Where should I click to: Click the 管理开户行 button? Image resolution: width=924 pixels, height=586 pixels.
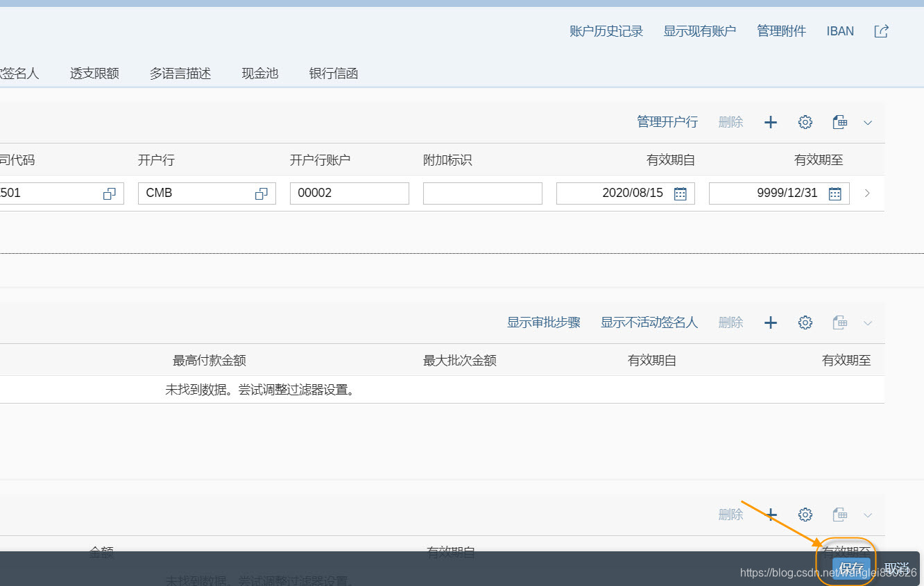coord(667,122)
